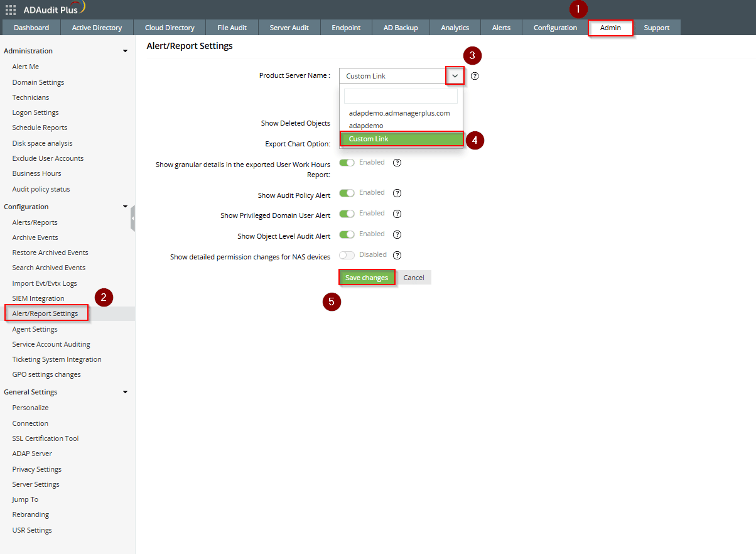Viewport: 756px width, 554px height.
Task: Click help icon for NAS devices permission changes
Action: pos(397,255)
